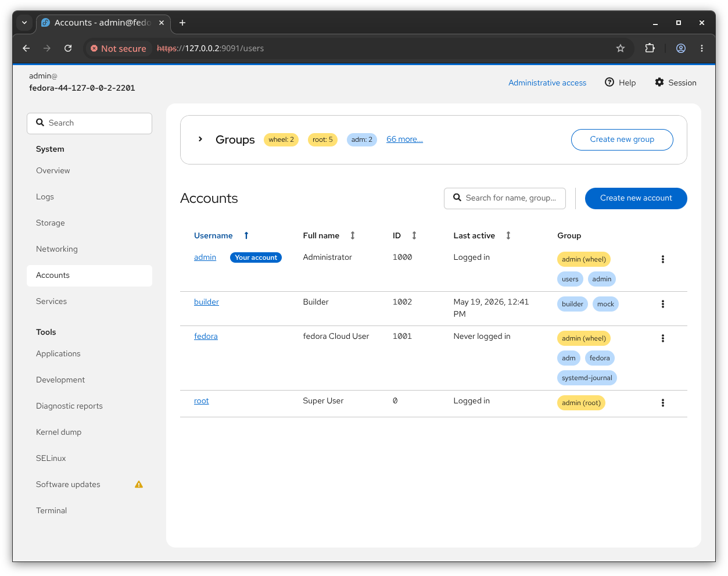Open the tab search dropdown arrow
This screenshot has height=576, width=728.
[24, 23]
